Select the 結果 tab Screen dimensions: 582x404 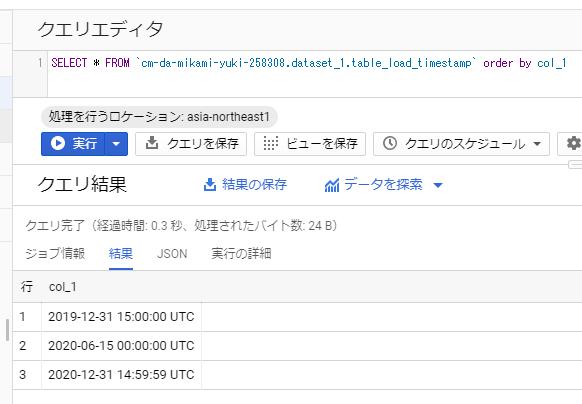pyautogui.click(x=121, y=254)
